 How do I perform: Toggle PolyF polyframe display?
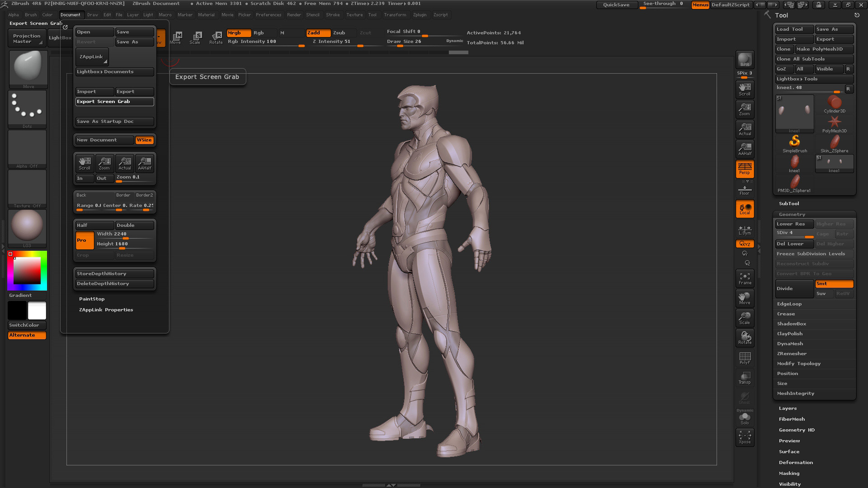click(745, 358)
